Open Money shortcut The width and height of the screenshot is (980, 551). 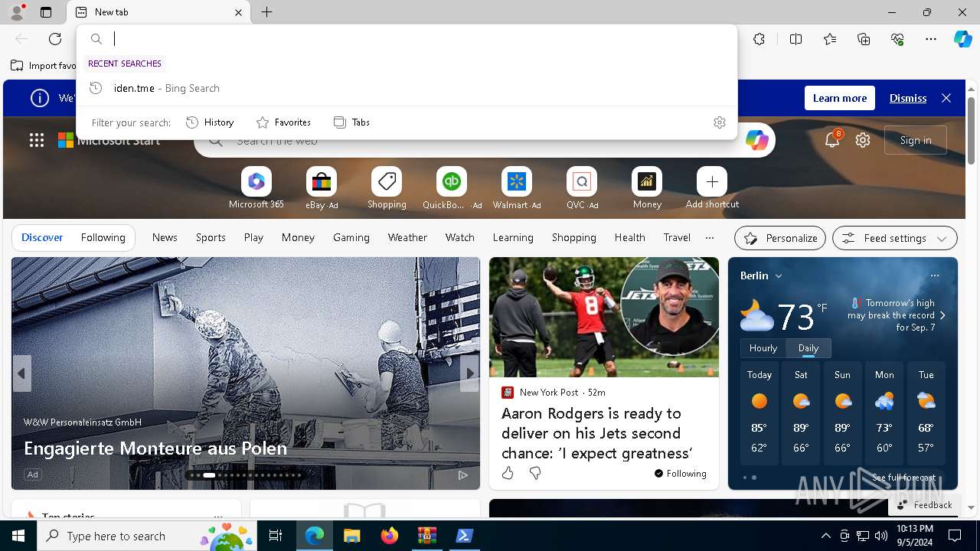[x=647, y=188]
